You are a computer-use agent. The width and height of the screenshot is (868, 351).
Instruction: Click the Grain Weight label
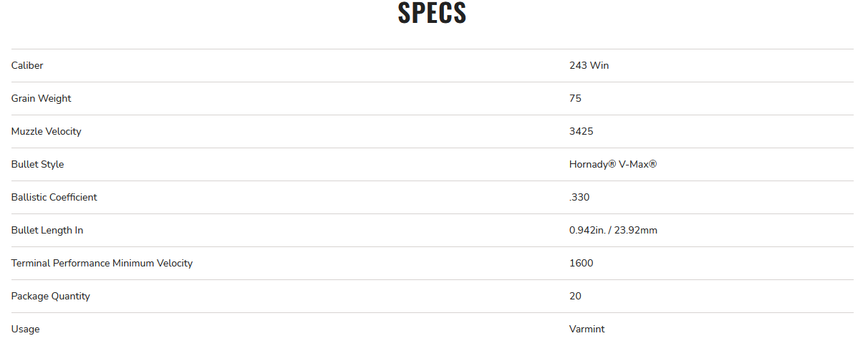[x=41, y=98]
